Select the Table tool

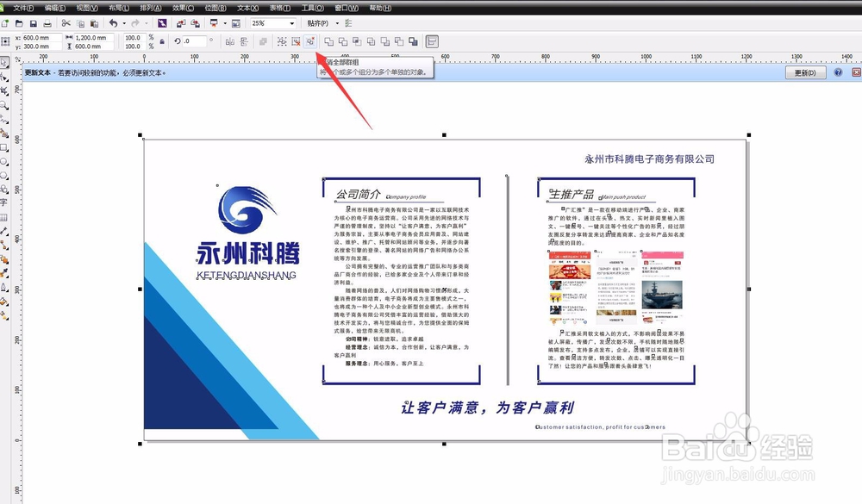(4, 217)
